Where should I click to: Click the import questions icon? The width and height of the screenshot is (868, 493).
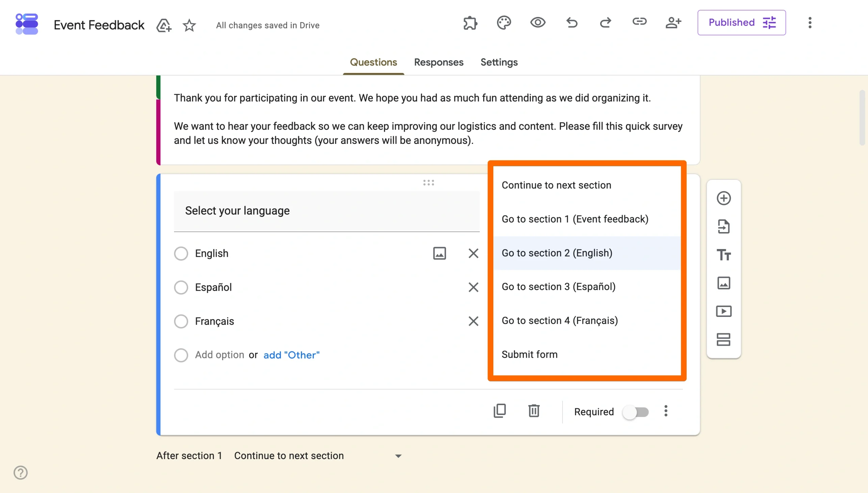(724, 227)
